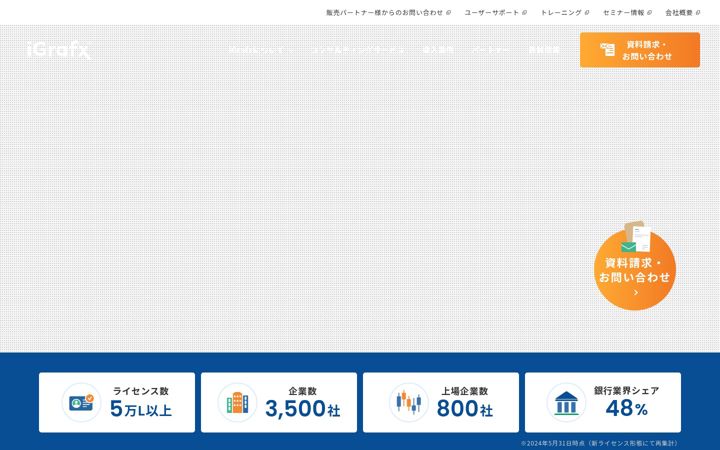Select the 企業数 label
Screen dimensions: 720x450
click(x=303, y=391)
